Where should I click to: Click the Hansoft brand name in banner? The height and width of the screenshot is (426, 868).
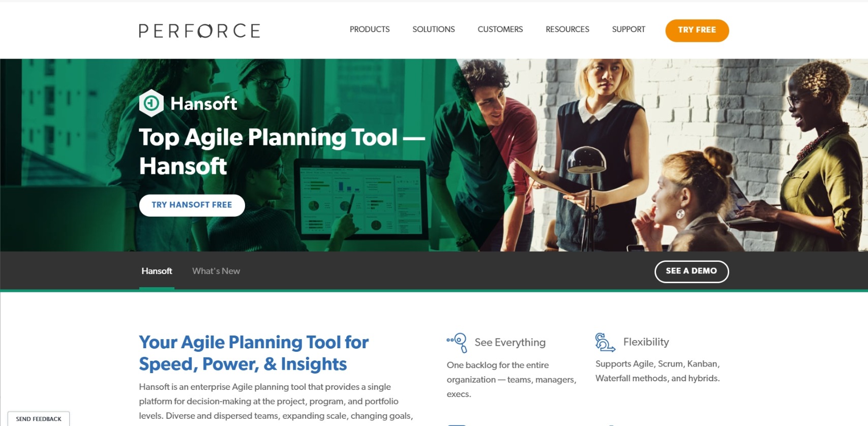click(x=203, y=104)
